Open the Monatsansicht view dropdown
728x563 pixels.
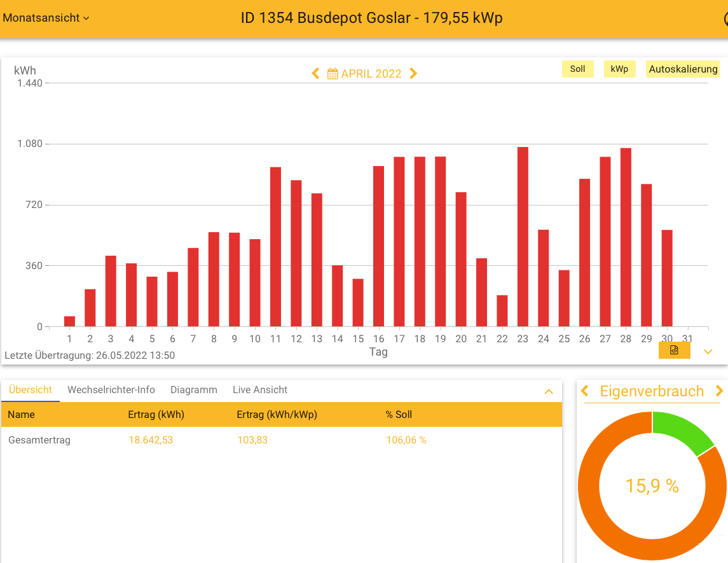click(46, 18)
